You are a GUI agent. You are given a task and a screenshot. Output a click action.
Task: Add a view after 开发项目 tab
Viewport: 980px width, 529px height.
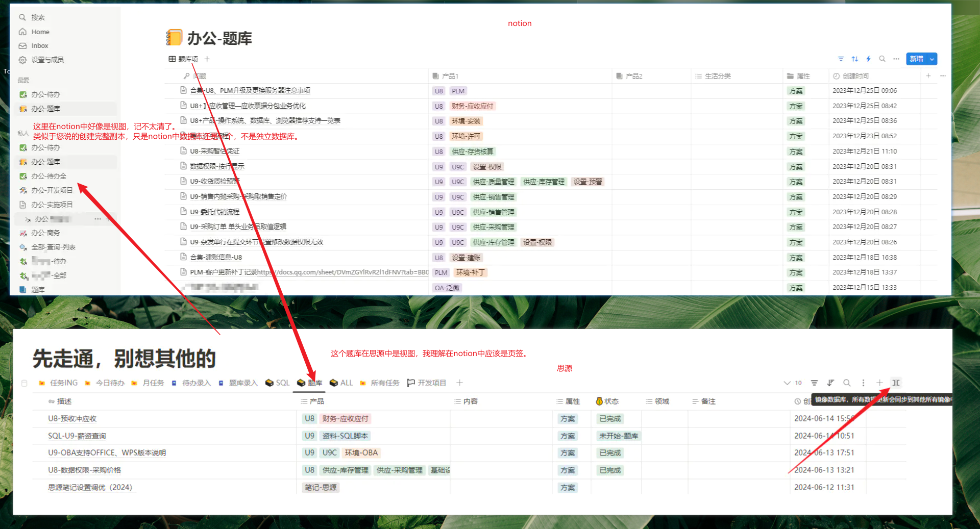(x=459, y=383)
